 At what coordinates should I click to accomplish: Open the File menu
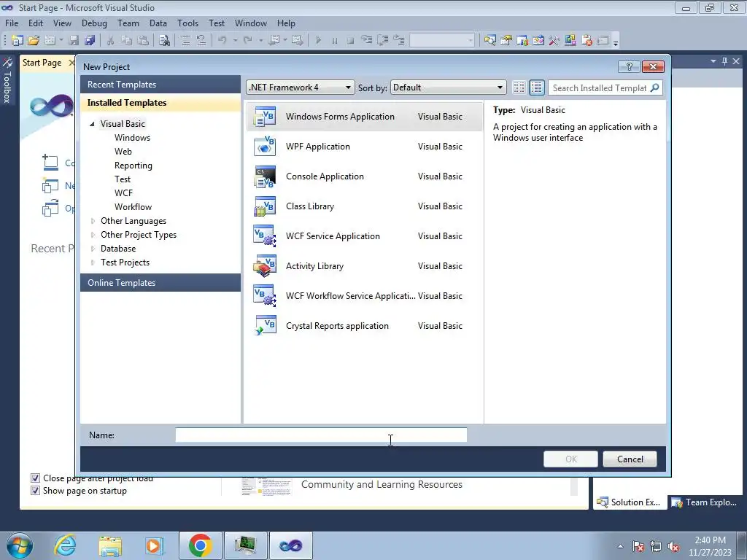click(x=12, y=23)
